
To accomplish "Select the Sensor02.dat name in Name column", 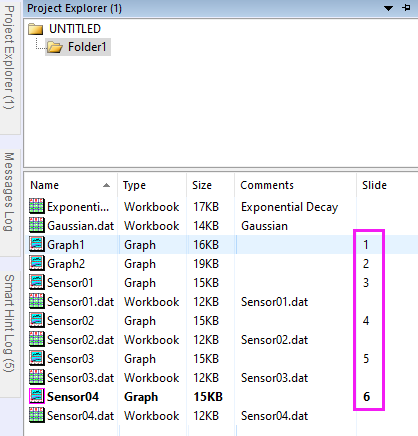I will 81,340.
